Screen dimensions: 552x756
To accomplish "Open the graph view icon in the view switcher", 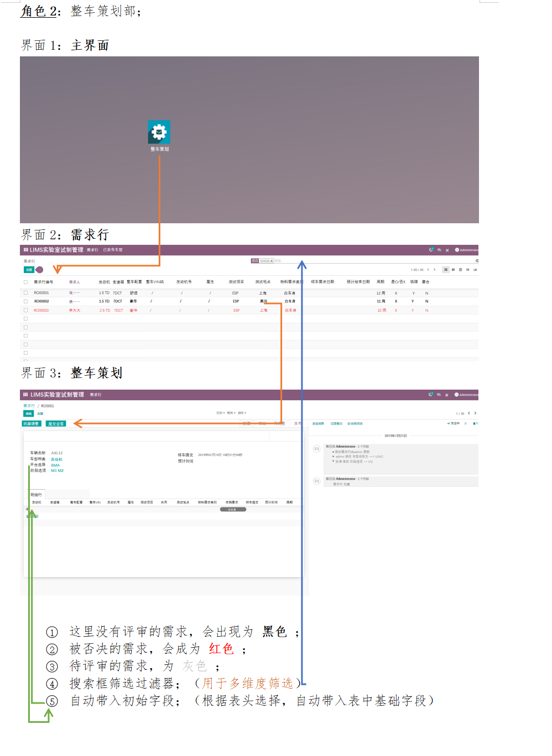I will point(476,269).
